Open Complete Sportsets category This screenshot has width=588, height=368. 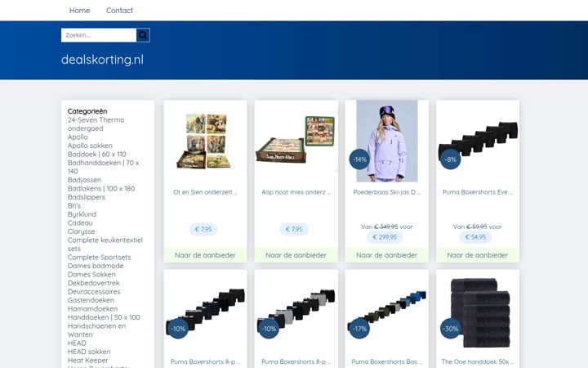pyautogui.click(x=100, y=258)
